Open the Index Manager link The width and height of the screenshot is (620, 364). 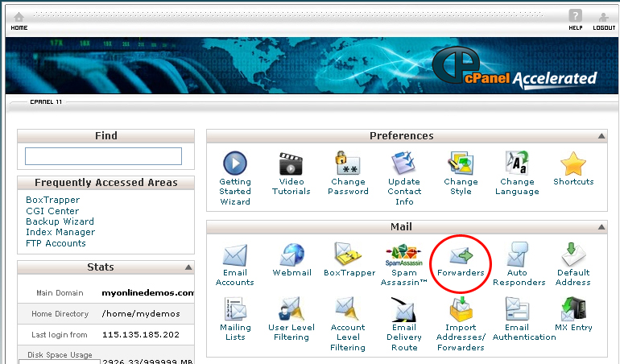coord(60,232)
